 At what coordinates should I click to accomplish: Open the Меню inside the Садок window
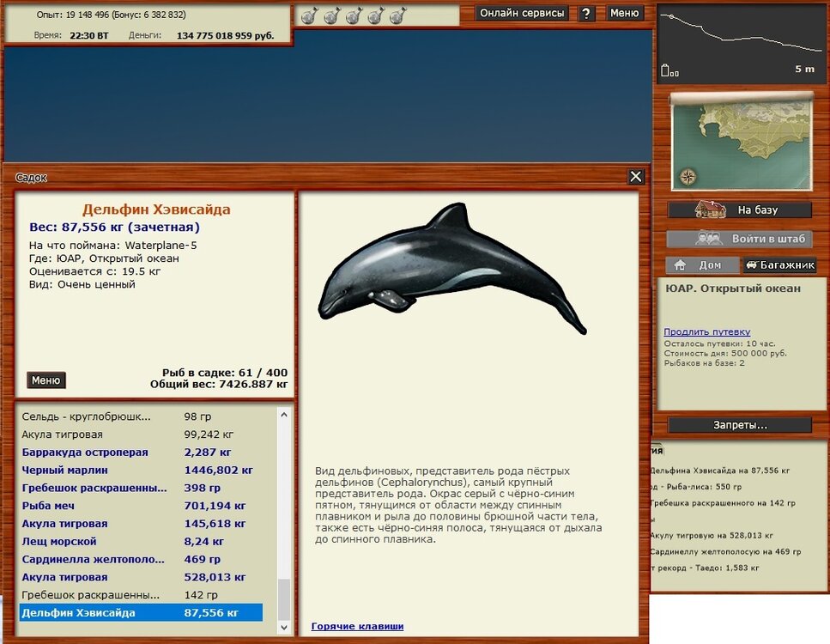pyautogui.click(x=46, y=380)
